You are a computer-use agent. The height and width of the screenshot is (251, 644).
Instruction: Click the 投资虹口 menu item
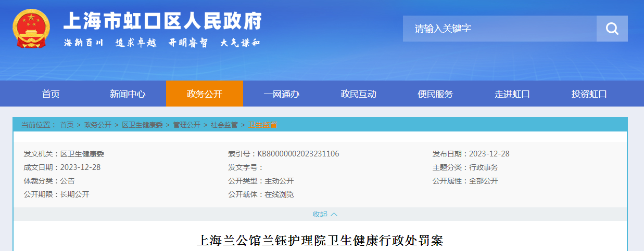(x=589, y=94)
